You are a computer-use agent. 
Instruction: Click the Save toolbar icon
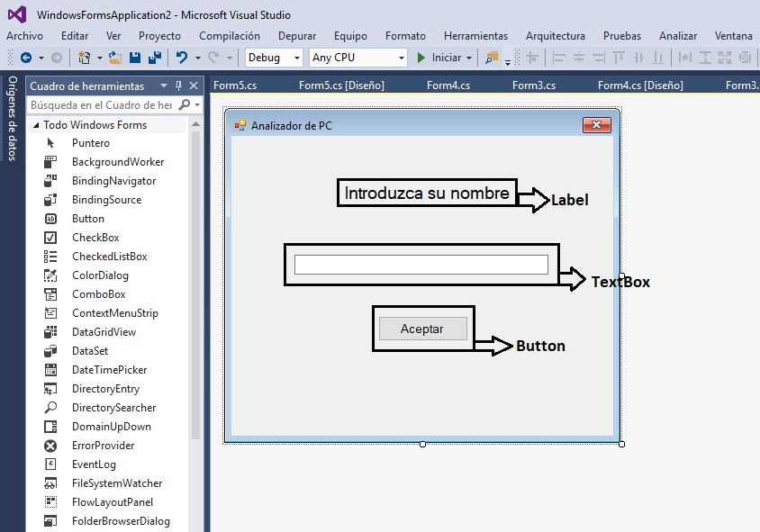[135, 58]
